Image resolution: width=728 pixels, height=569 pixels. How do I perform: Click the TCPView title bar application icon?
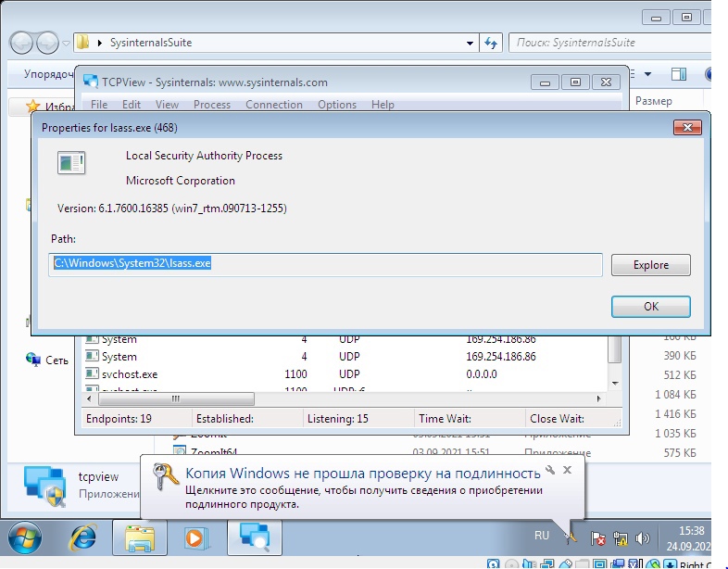click(91, 82)
